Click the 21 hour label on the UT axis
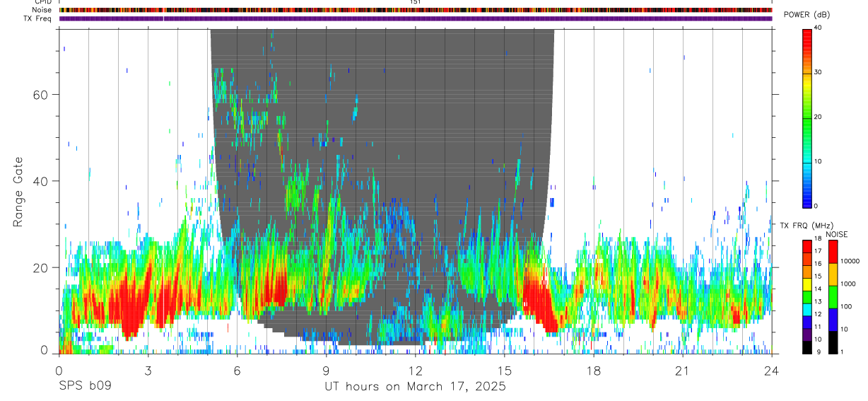868x401 pixels. 683,371
